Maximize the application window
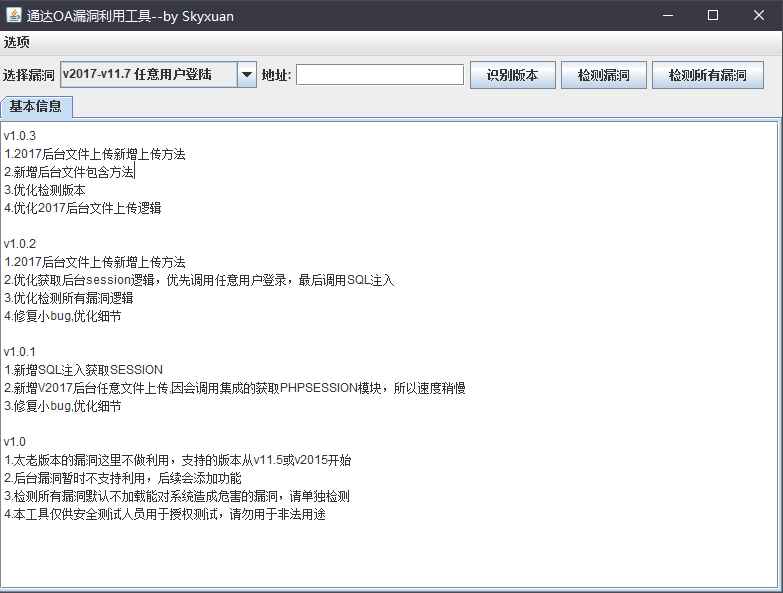Screen dimensions: 783x593 point(713,15)
